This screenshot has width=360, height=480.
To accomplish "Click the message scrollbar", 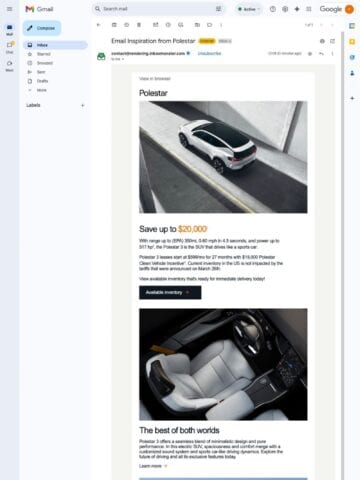I will click(x=342, y=256).
